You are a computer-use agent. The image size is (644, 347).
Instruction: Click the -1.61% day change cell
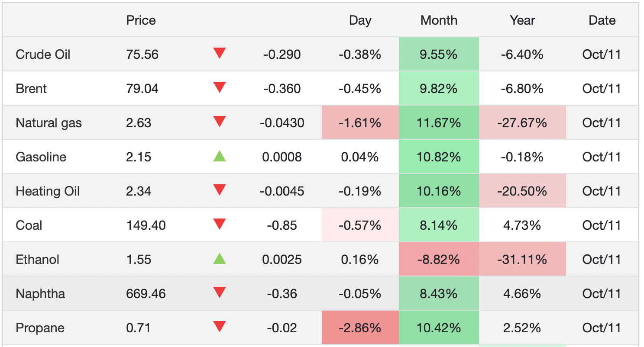(x=360, y=123)
